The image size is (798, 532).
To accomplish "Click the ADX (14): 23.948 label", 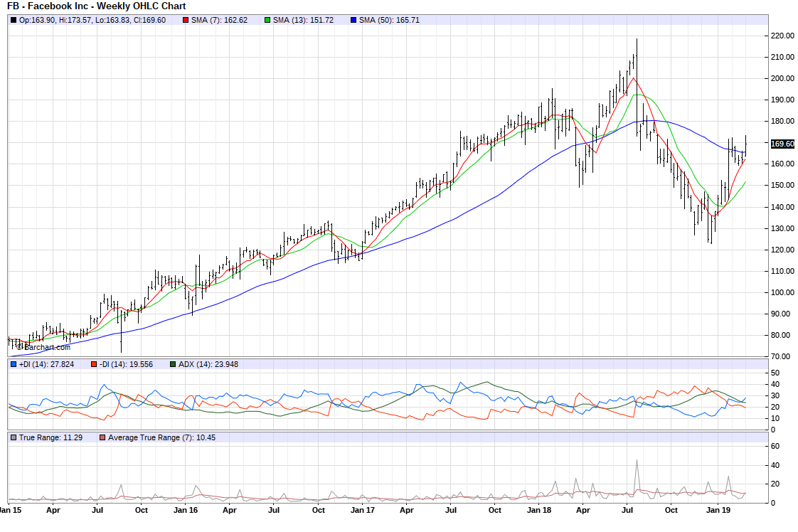I will click(208, 365).
